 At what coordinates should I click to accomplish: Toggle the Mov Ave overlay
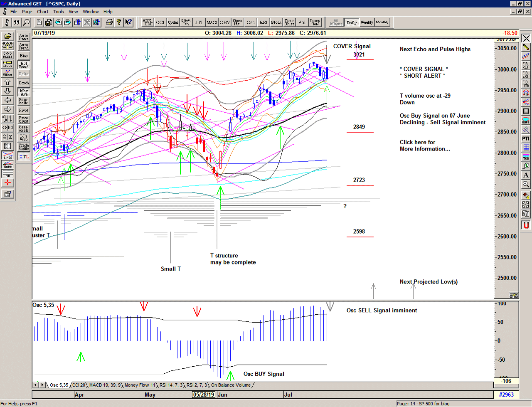click(24, 92)
